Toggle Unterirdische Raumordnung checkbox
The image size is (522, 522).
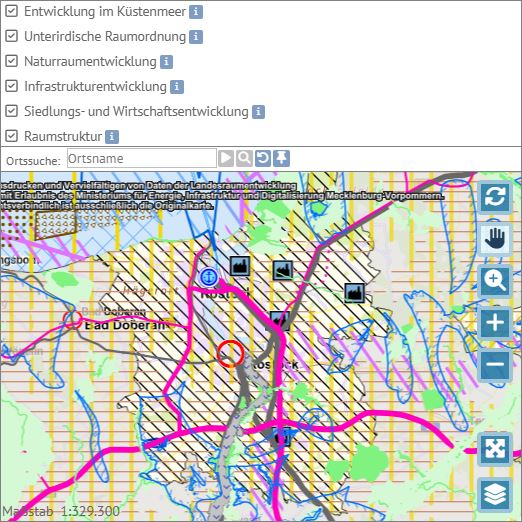[x=12, y=36]
